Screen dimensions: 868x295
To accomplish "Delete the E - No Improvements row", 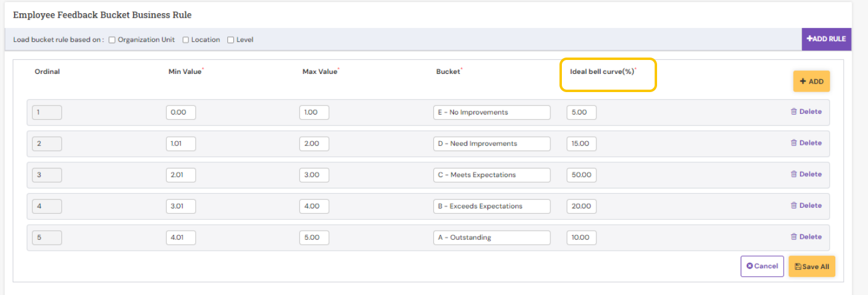I will pyautogui.click(x=806, y=111).
